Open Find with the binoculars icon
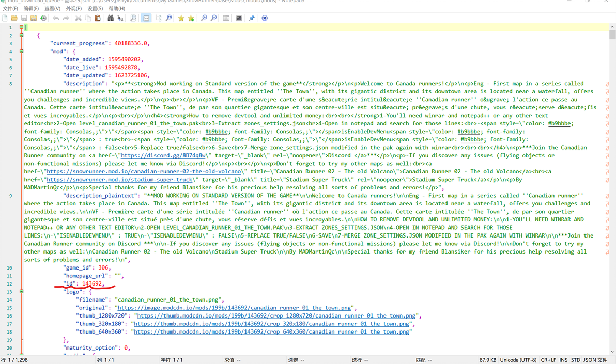 pyautogui.click(x=111, y=18)
